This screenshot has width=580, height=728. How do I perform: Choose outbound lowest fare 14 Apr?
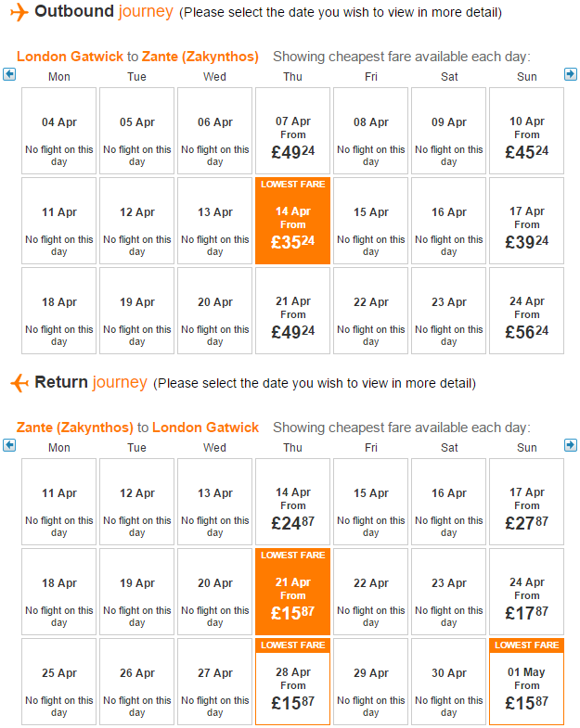293,221
